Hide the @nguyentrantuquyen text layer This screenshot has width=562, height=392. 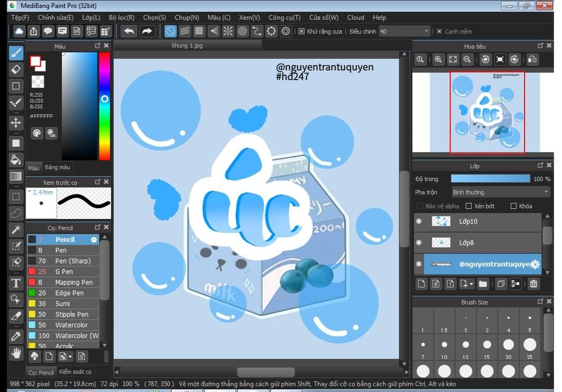pyautogui.click(x=419, y=264)
